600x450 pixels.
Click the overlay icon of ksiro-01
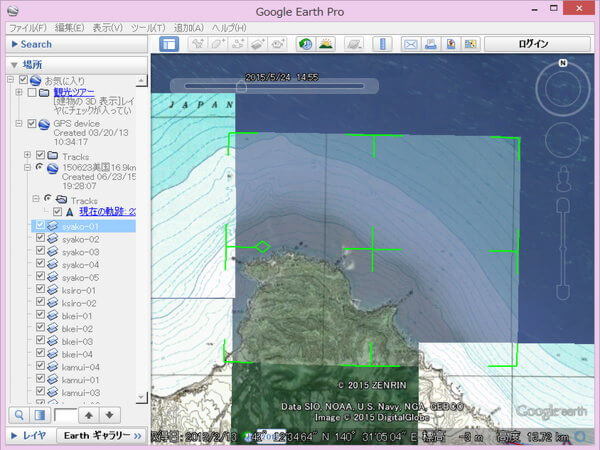[x=52, y=290]
